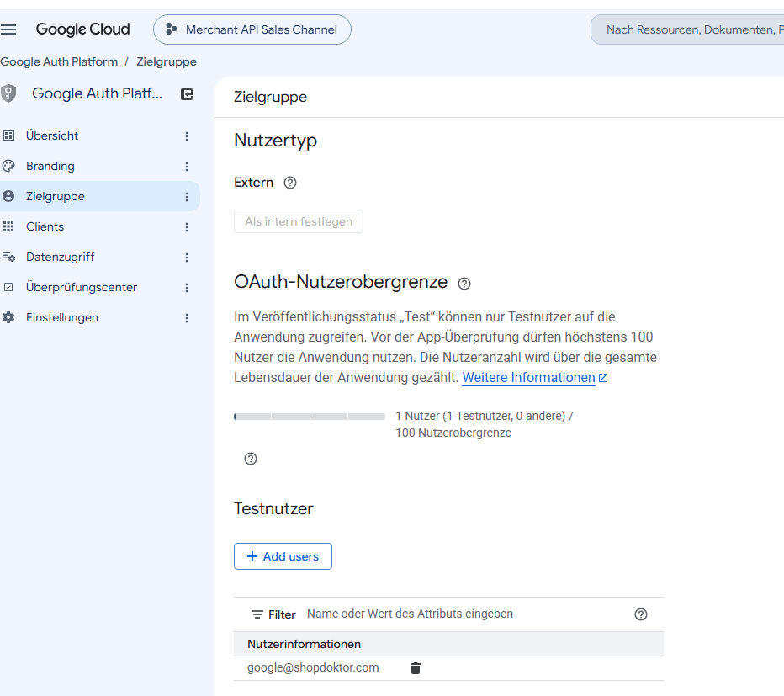784x696 pixels.
Task: Open more options for Überprüfungscenter
Action: coord(187,288)
